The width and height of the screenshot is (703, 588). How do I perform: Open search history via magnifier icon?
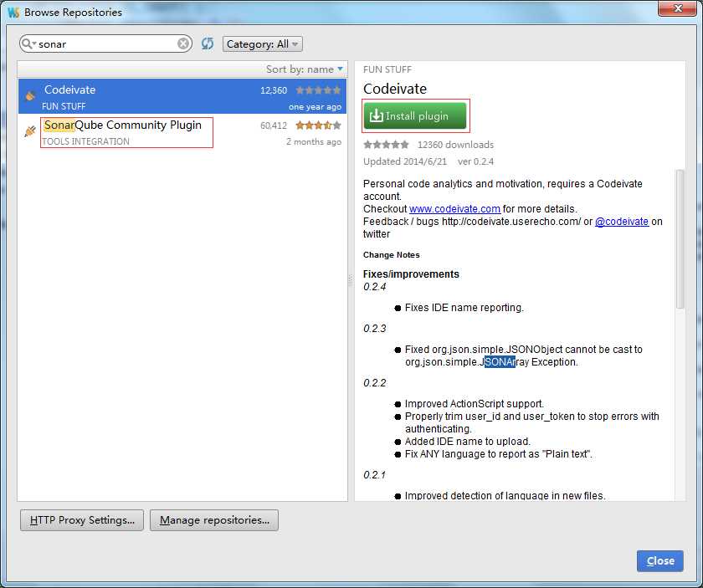28,43
